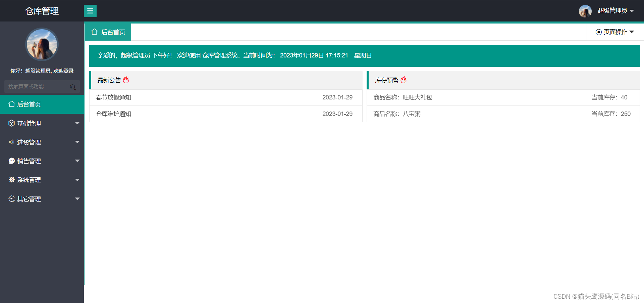Switch to the 后台首页 tab
The width and height of the screenshot is (644, 303).
[108, 32]
